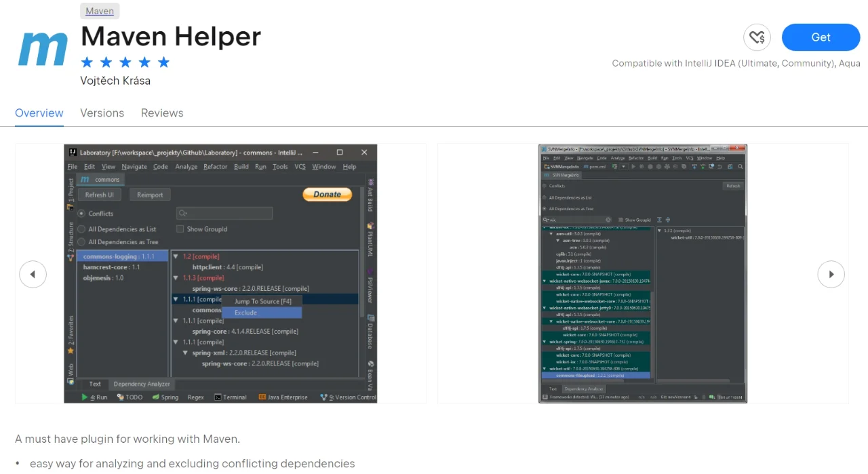This screenshot has height=474, width=868.
Task: Click Reimport button in first screenshot
Action: pyautogui.click(x=150, y=195)
